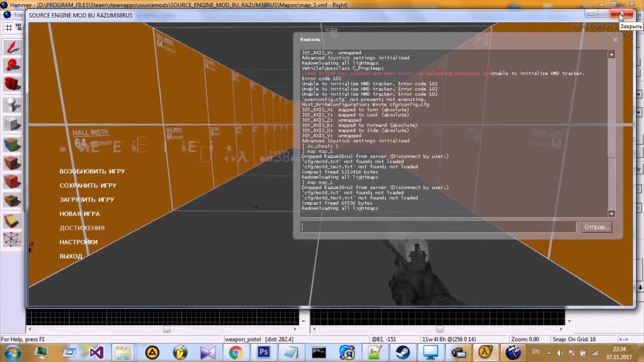Toggle Snap On Grid in the status bar

[574, 339]
